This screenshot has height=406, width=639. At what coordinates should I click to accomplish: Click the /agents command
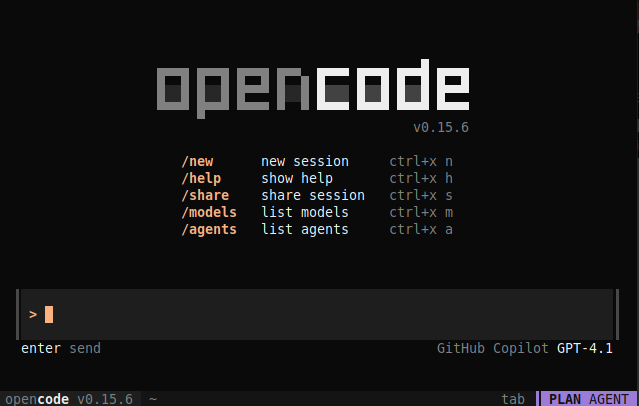[x=209, y=230]
